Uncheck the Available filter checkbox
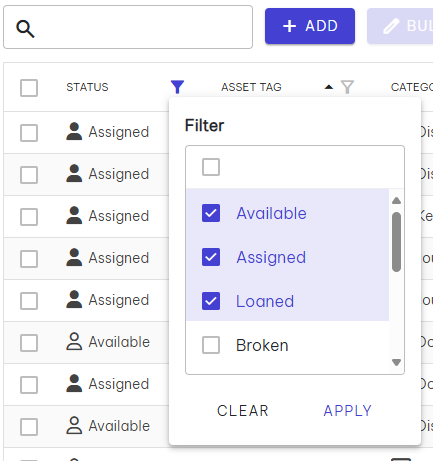Image resolution: width=433 pixels, height=461 pixels. click(211, 213)
